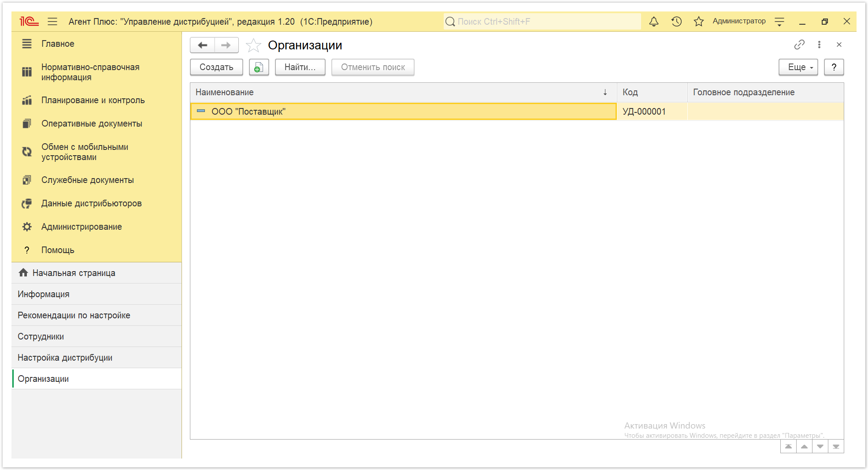Open title bar settings dropdown next to Администратор
Image resolution: width=868 pixels, height=470 pixels.
click(779, 21)
